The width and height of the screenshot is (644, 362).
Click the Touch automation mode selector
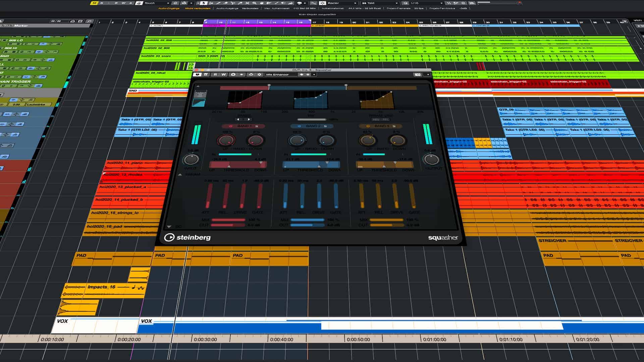(x=153, y=3)
